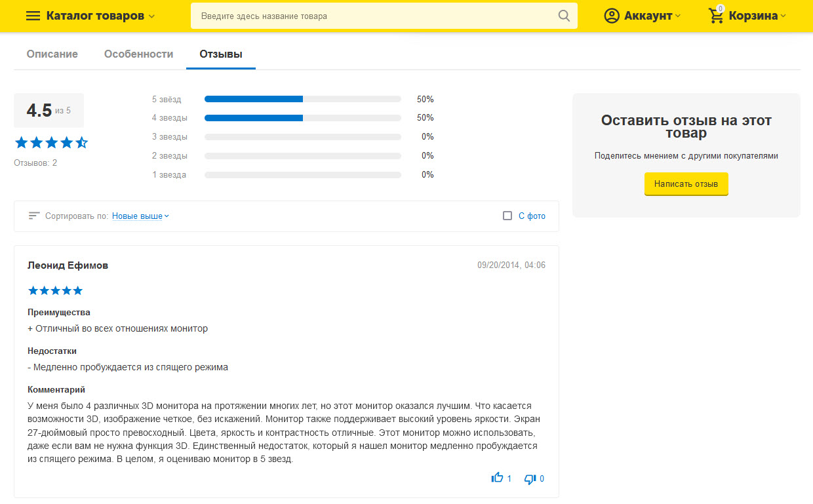Open the shopping cart icon
The width and height of the screenshot is (813, 504).
pos(717,16)
